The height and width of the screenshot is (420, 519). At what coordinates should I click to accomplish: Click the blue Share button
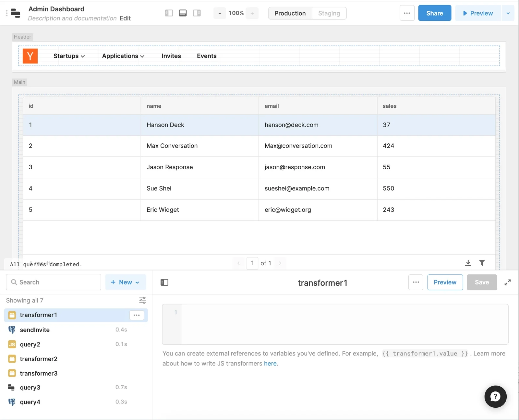[435, 13]
